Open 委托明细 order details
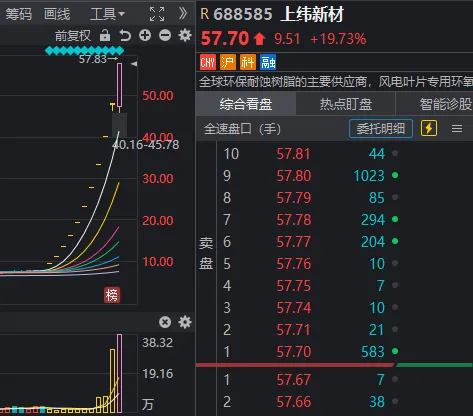473x416 pixels. point(381,128)
